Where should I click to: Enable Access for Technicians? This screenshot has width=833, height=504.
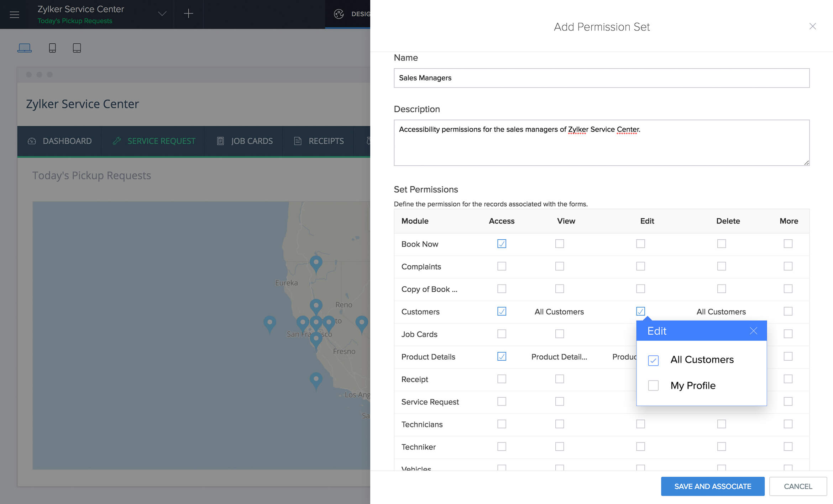[x=502, y=424]
